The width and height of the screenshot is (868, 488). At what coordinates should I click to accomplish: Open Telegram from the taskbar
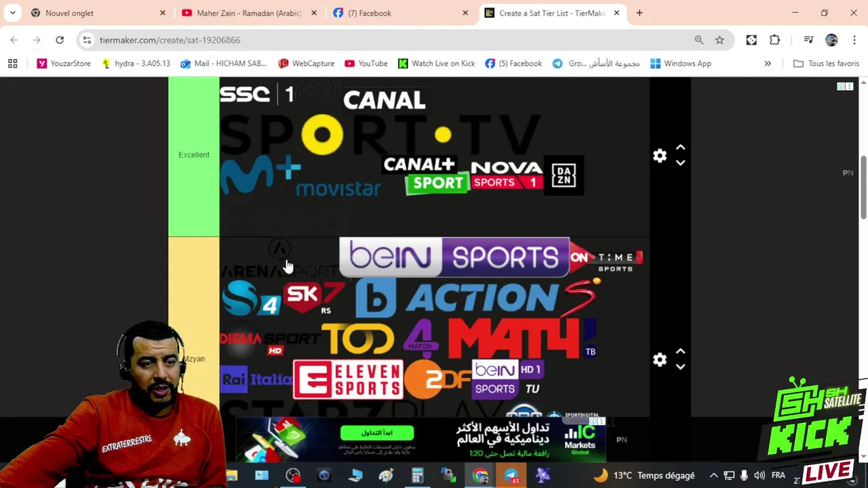point(511,476)
